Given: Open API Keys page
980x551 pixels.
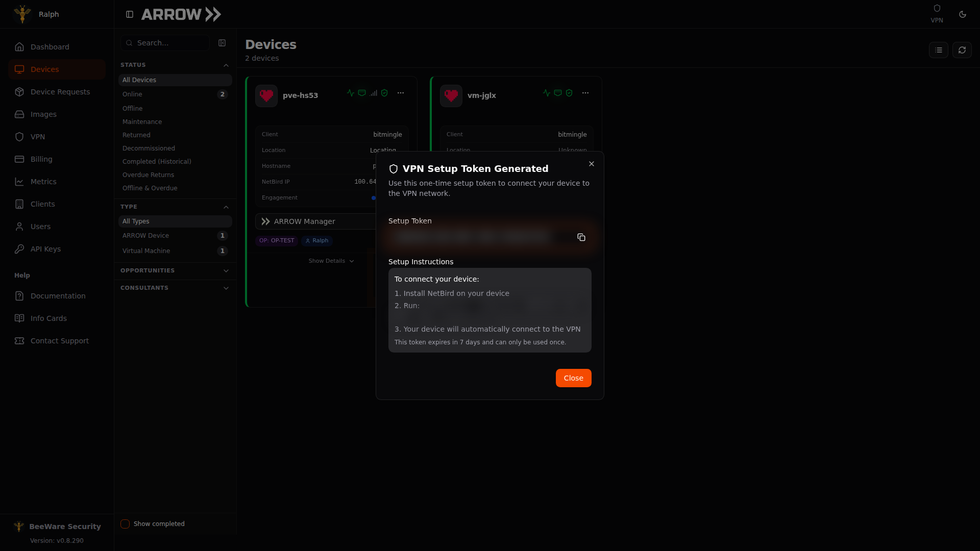Looking at the screenshot, I should (x=57, y=249).
